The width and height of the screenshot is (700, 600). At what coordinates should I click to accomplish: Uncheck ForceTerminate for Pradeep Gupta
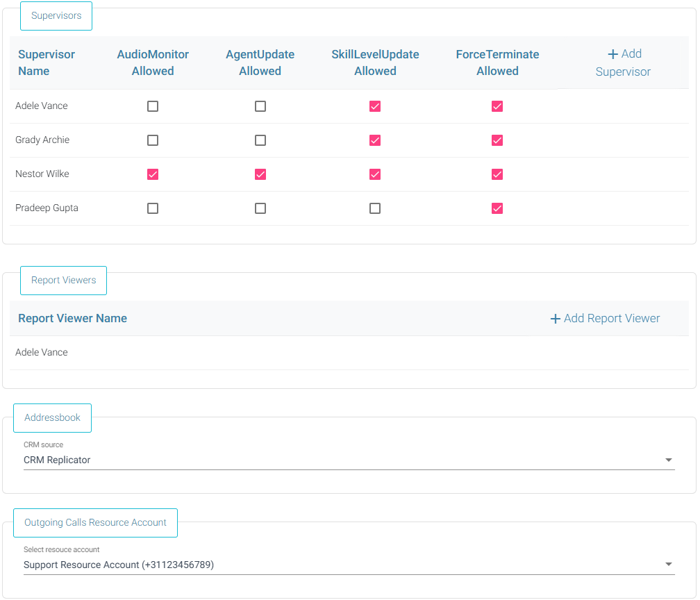coord(497,208)
